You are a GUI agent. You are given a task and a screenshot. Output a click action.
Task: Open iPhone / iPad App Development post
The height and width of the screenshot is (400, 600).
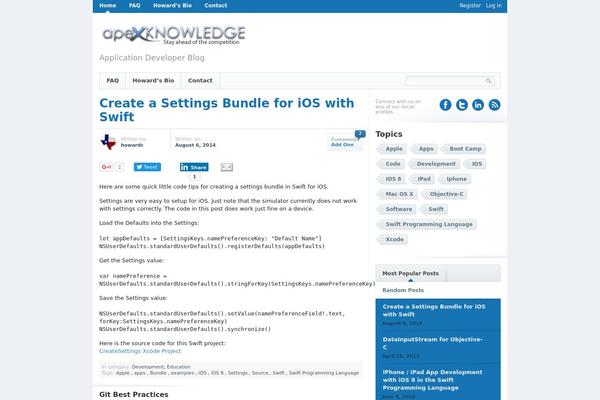coord(432,380)
